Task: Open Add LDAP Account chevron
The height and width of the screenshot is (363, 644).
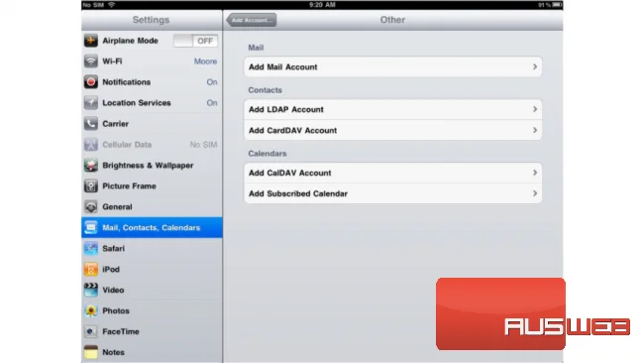Action: (535, 109)
